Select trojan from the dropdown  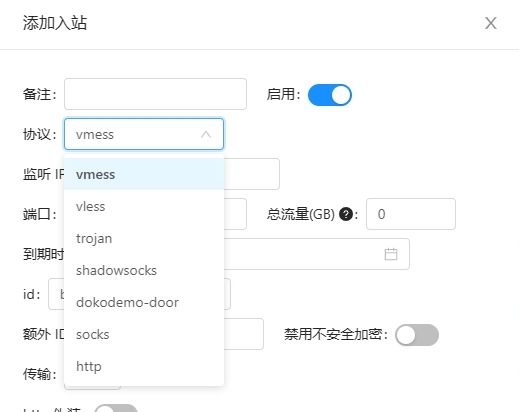[144, 238]
